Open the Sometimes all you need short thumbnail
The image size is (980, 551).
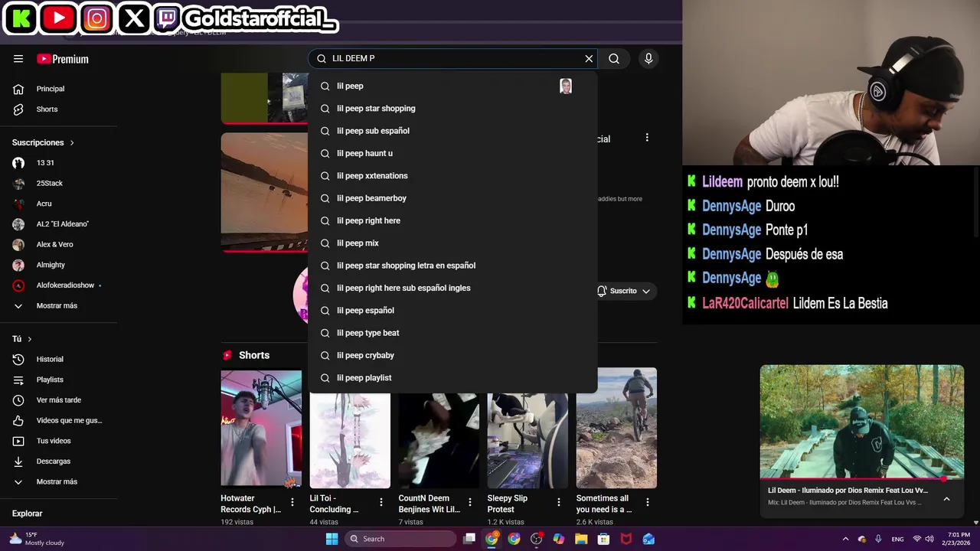pyautogui.click(x=616, y=428)
